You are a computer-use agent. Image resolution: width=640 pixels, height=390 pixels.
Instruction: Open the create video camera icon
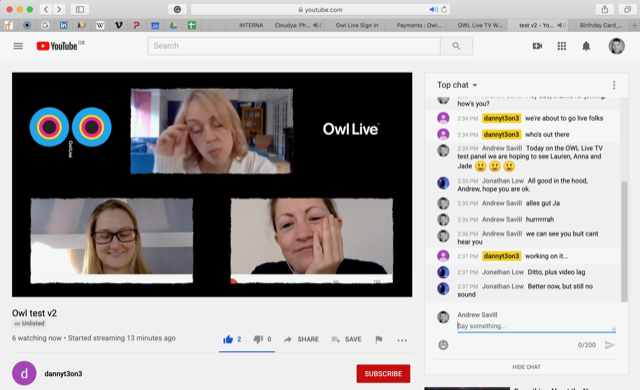coord(538,46)
